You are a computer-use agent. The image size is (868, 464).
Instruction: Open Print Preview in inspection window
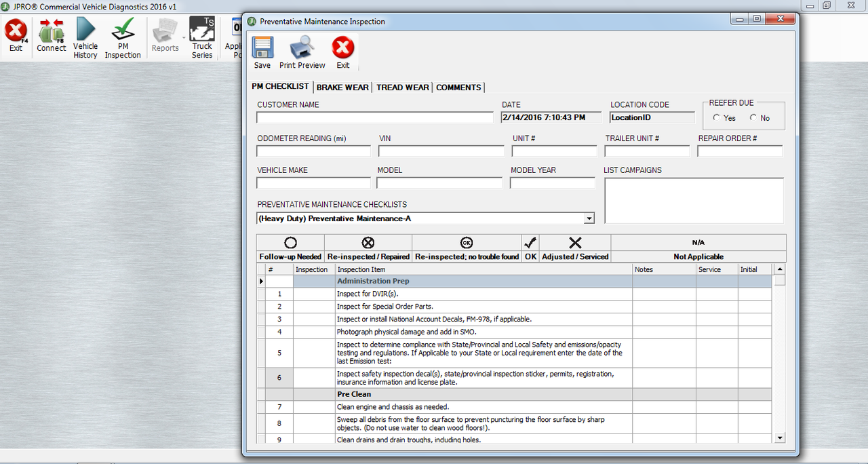pyautogui.click(x=302, y=53)
